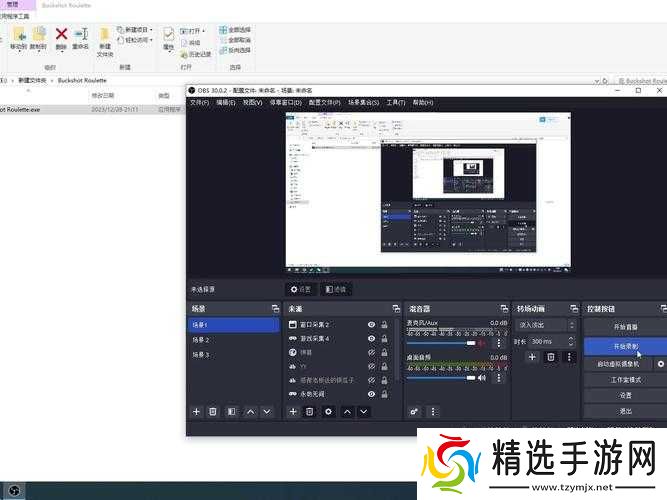Open properties of the selected source via gear icon
Screen dimensions: 667x500
click(328, 411)
